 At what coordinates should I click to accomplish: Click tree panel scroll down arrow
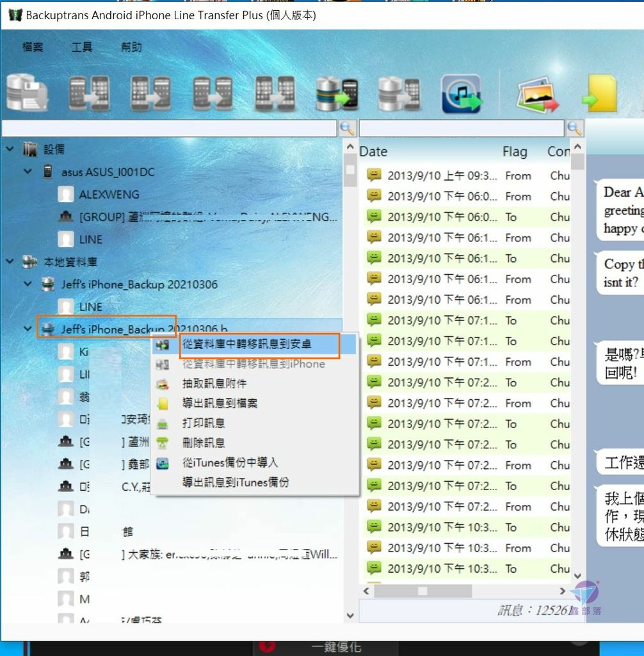tap(350, 616)
